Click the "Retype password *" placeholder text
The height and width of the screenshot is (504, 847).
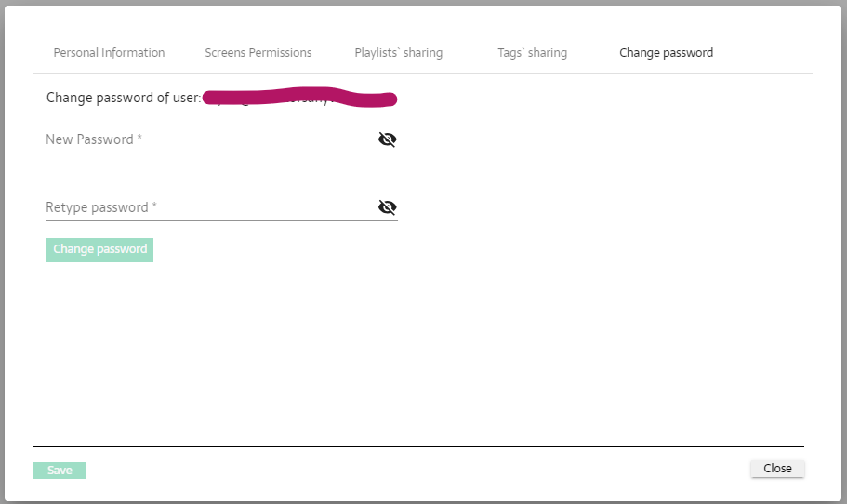click(101, 207)
